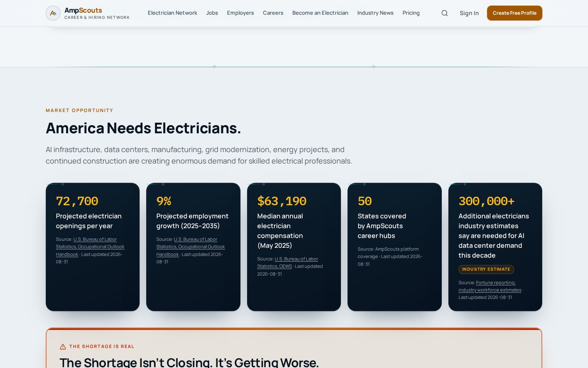Screen dimensions: 588x368
Task: Open Electrician Network menu item
Action: point(172,13)
